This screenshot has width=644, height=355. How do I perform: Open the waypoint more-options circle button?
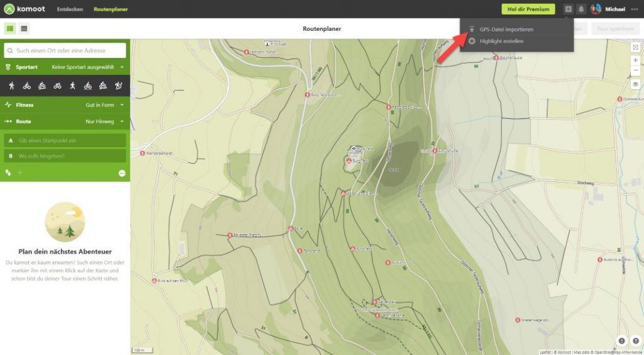click(x=122, y=173)
